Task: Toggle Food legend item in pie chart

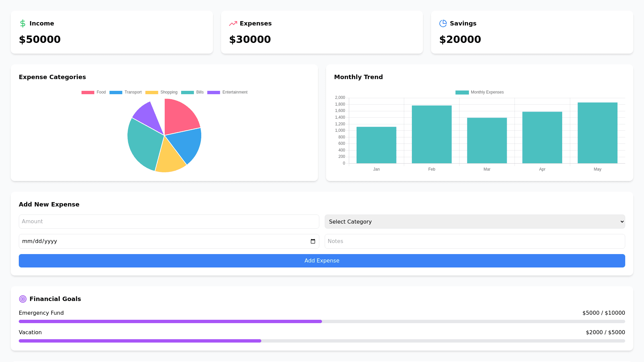Action: (94, 92)
